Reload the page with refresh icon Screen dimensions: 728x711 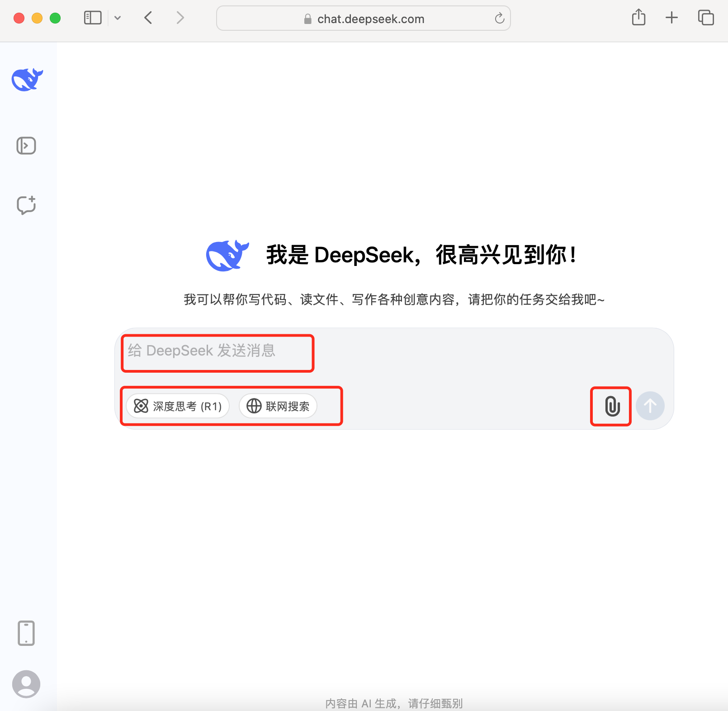(x=499, y=18)
